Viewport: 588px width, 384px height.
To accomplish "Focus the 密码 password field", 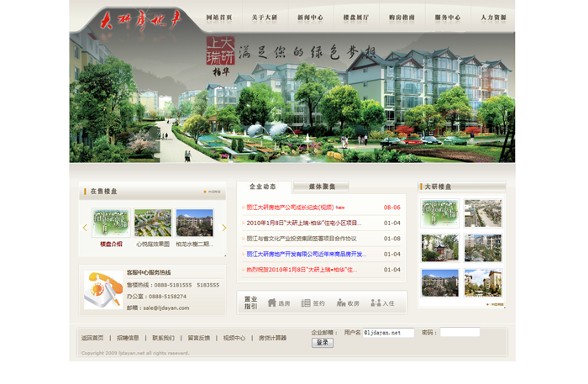I will [x=459, y=333].
